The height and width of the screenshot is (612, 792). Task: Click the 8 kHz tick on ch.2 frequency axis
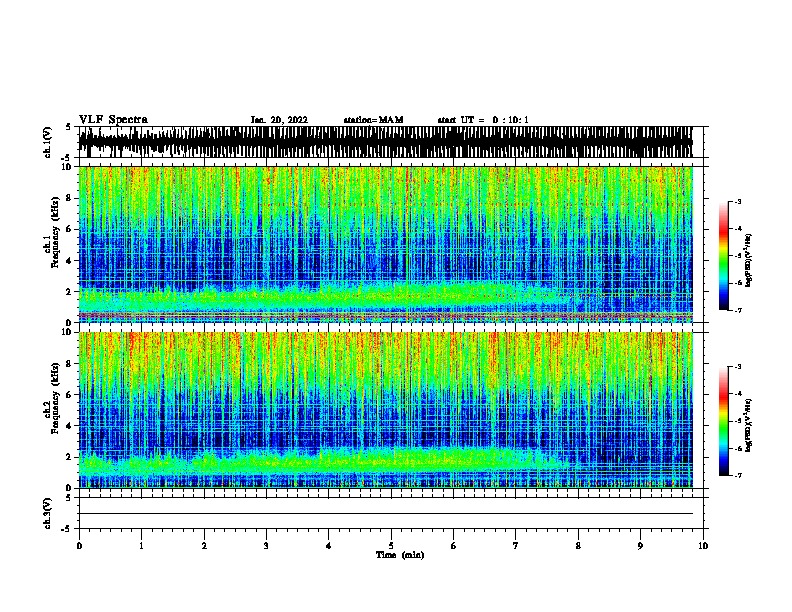pos(69,364)
